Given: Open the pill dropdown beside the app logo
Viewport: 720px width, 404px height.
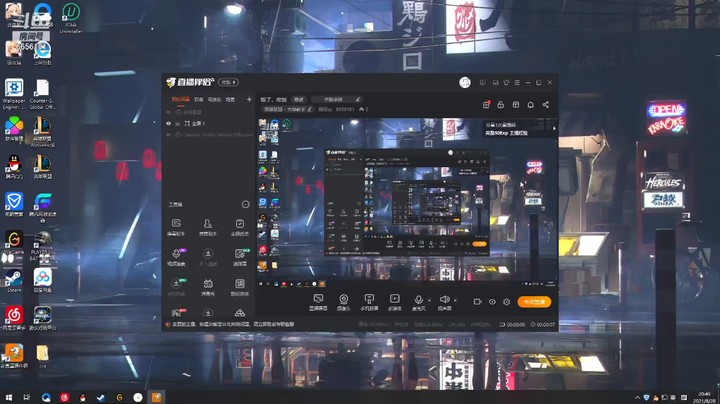Looking at the screenshot, I should pyautogui.click(x=228, y=82).
